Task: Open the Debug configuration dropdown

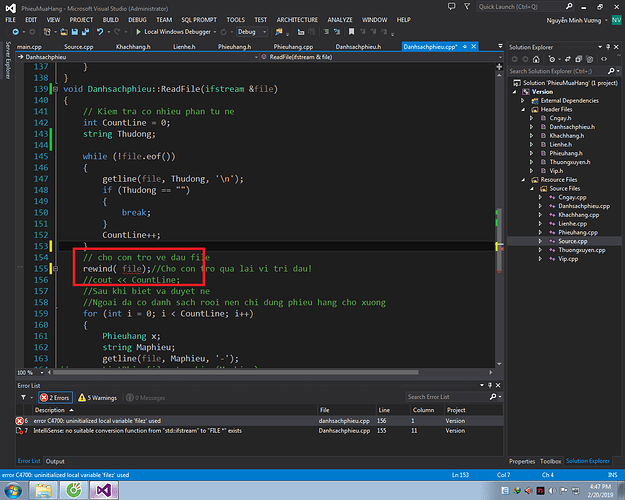Action: click(248, 32)
